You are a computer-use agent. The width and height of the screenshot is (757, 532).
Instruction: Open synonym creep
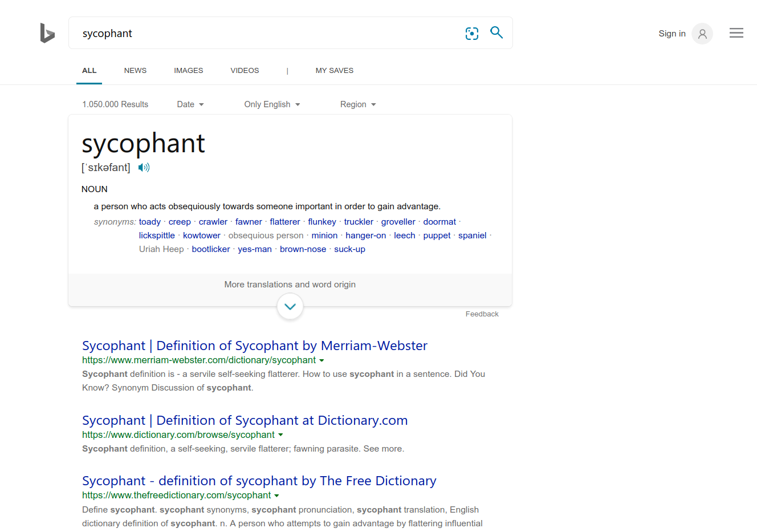coord(180,222)
